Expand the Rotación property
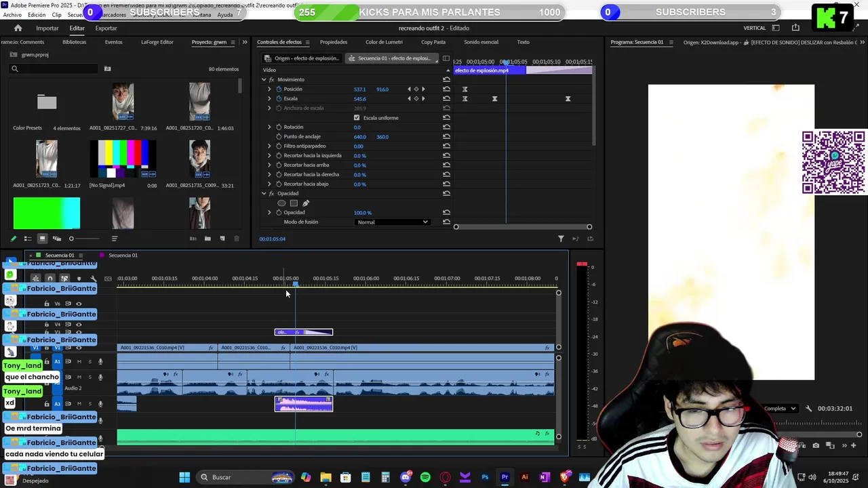Image resolution: width=868 pixels, height=488 pixels. (x=269, y=127)
